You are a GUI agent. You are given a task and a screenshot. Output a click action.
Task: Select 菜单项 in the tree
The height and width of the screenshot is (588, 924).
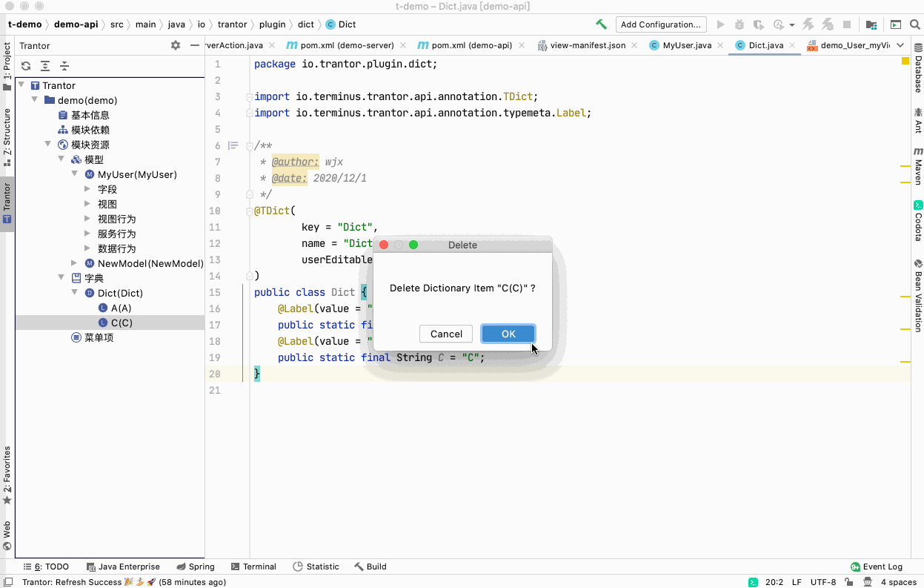click(99, 337)
